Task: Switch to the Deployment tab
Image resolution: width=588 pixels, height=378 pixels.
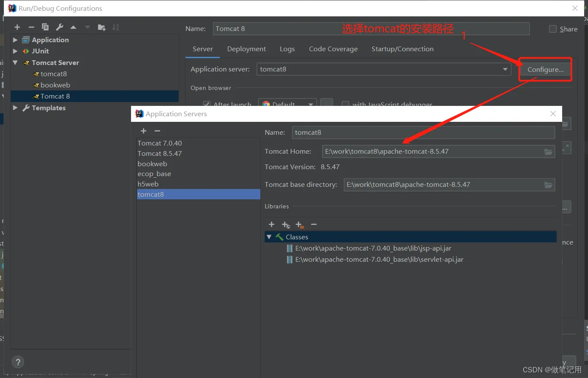Action: coord(247,49)
